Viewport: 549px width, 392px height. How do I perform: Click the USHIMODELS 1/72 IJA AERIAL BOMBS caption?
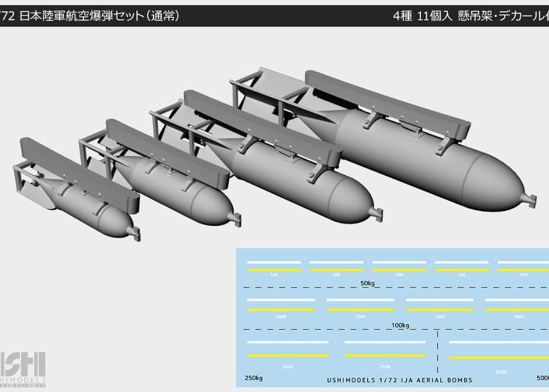click(x=399, y=380)
